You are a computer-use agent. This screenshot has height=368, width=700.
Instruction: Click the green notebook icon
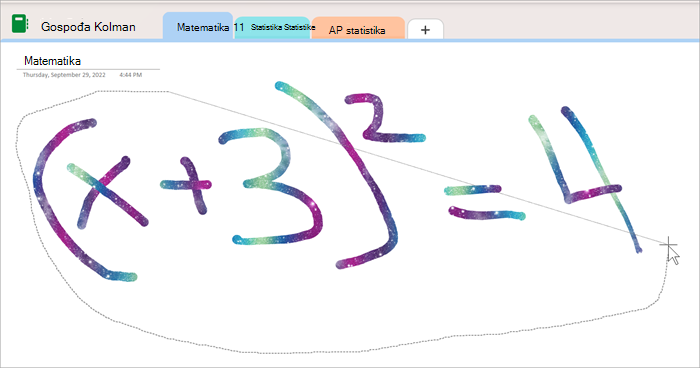click(x=20, y=24)
